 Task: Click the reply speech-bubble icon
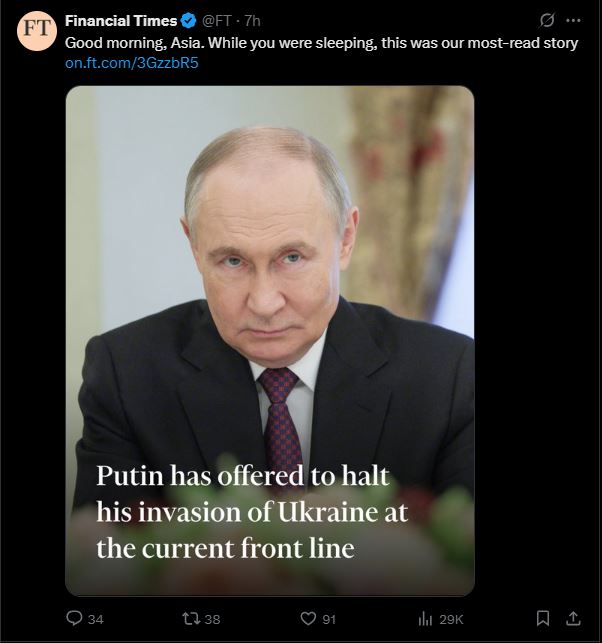click(74, 618)
